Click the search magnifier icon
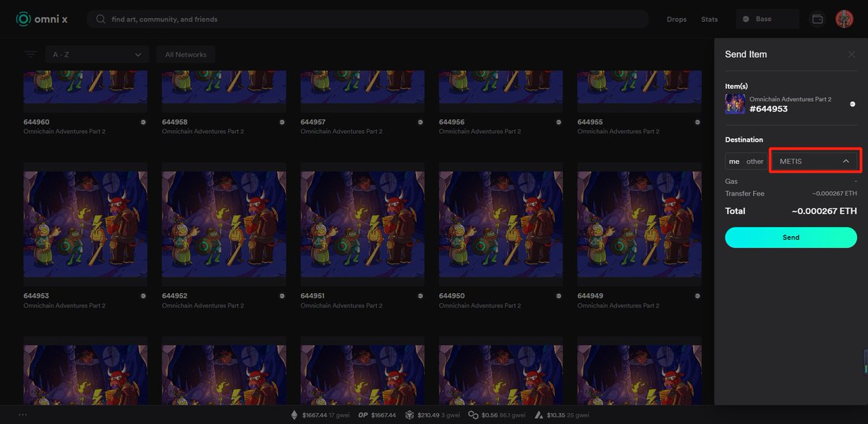868x424 pixels. (101, 20)
